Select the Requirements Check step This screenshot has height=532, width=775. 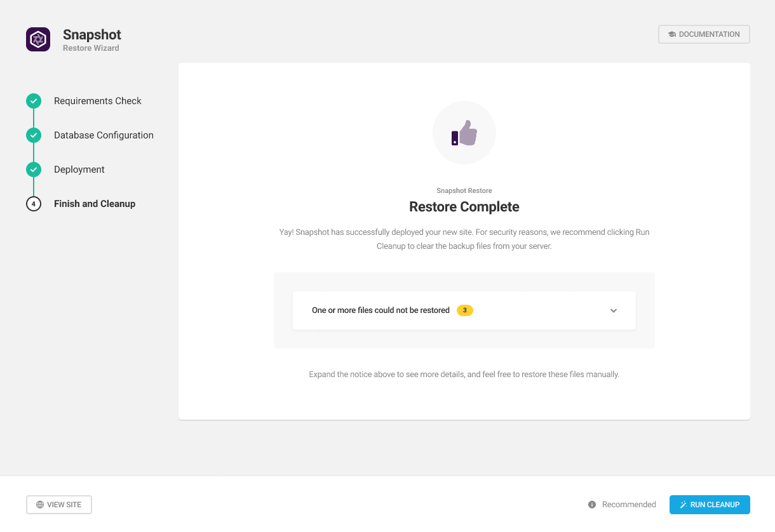pyautogui.click(x=98, y=101)
